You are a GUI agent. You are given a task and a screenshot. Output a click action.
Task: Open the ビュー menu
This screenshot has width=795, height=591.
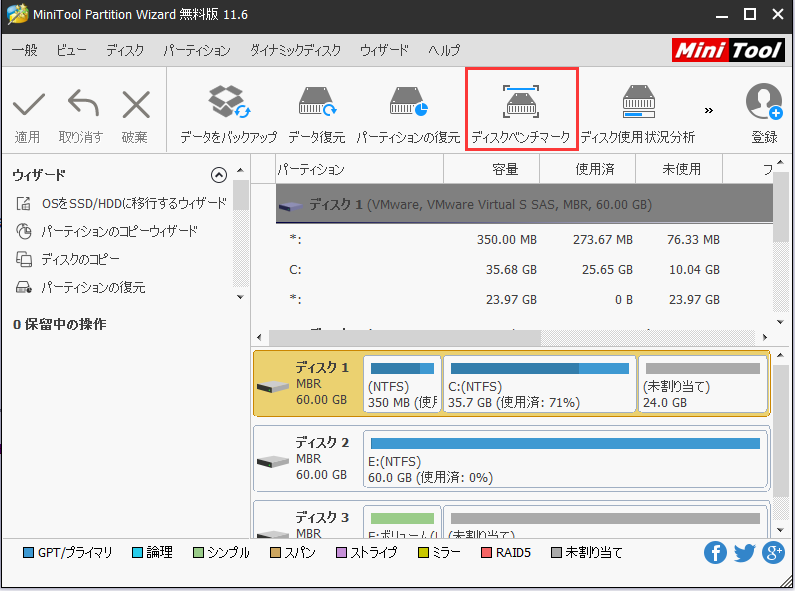[x=71, y=50]
